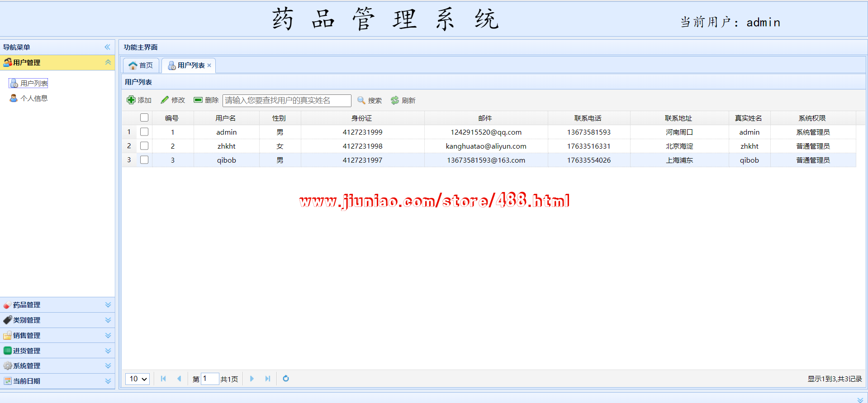Close the 用户列表 tab
The height and width of the screenshot is (403, 868).
click(x=209, y=66)
